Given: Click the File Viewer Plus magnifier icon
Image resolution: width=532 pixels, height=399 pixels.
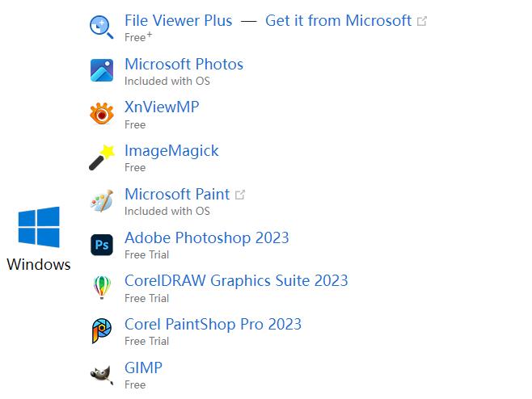Looking at the screenshot, I should (x=101, y=27).
